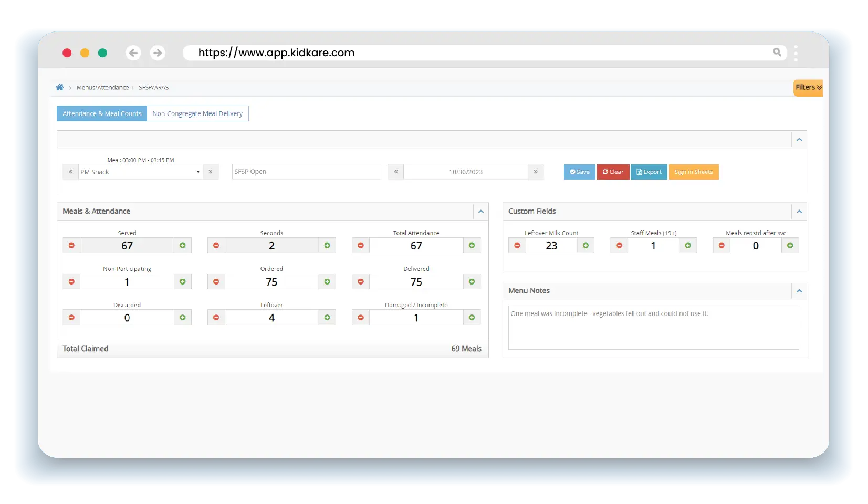The image size is (868, 504).
Task: Decrease Total Attendance value
Action: click(361, 245)
